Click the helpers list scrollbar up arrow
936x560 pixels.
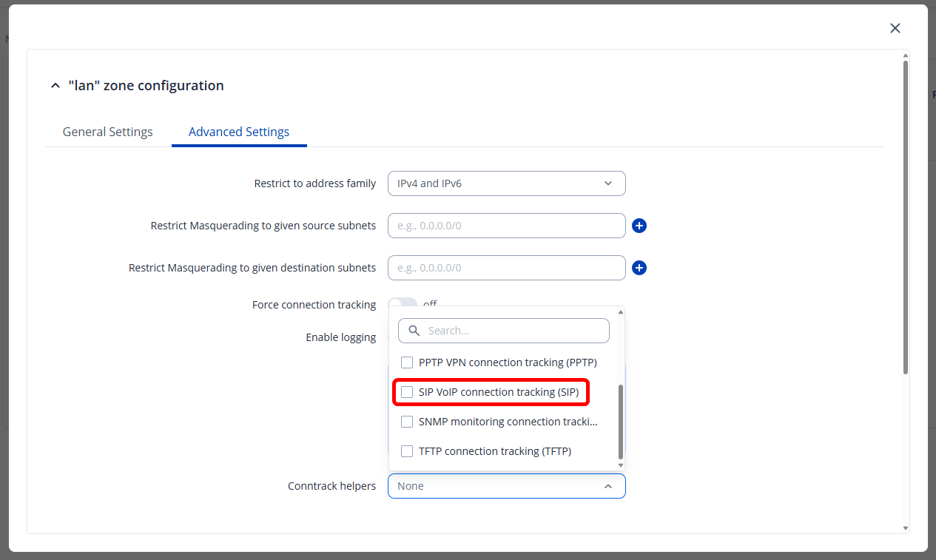tap(621, 312)
